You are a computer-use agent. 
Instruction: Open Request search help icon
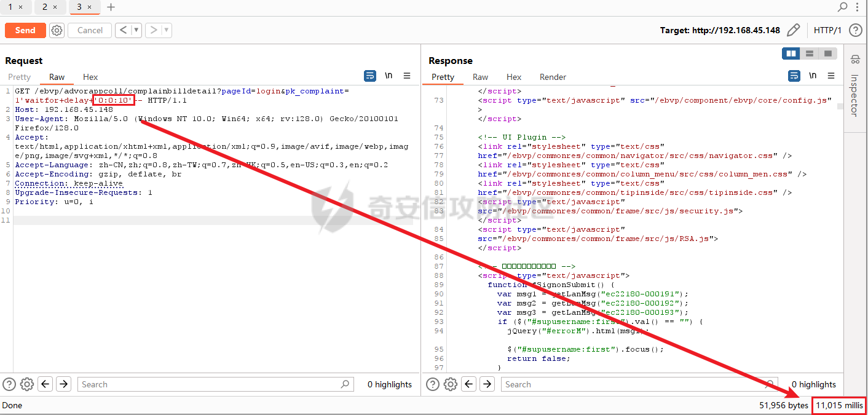point(9,384)
